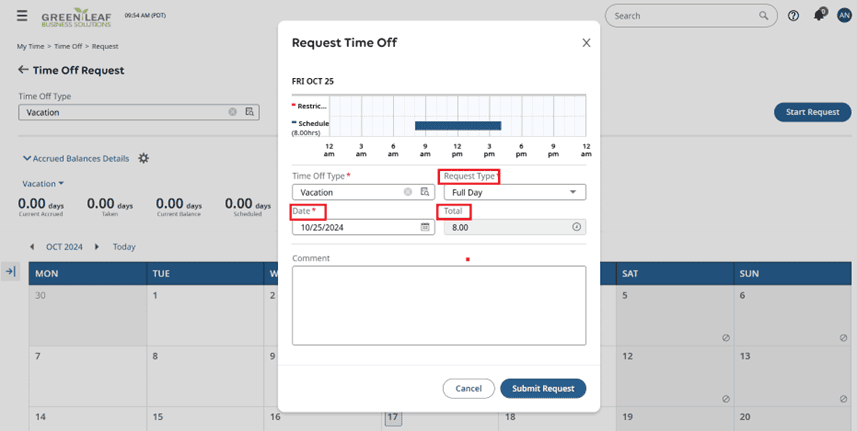Open the hamburger main menu
This screenshot has width=857, height=431.
click(22, 15)
